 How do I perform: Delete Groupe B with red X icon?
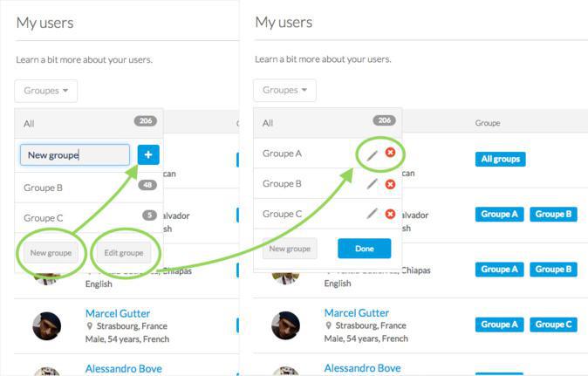click(390, 184)
